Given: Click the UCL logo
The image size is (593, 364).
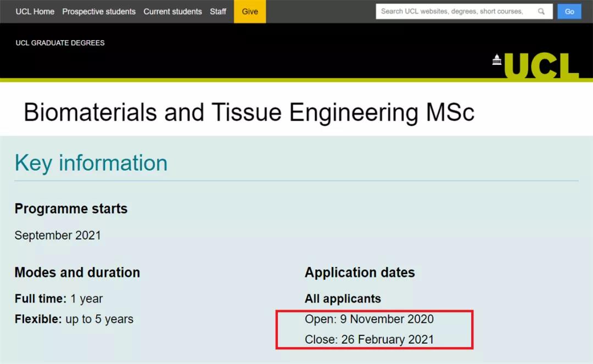Looking at the screenshot, I should coord(541,66).
